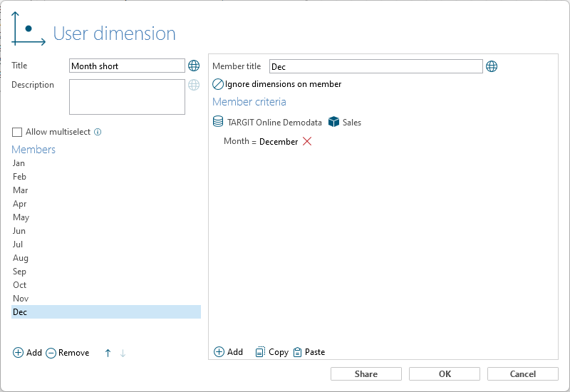The height and width of the screenshot is (392, 570).
Task: Click the Cancel button
Action: [523, 373]
